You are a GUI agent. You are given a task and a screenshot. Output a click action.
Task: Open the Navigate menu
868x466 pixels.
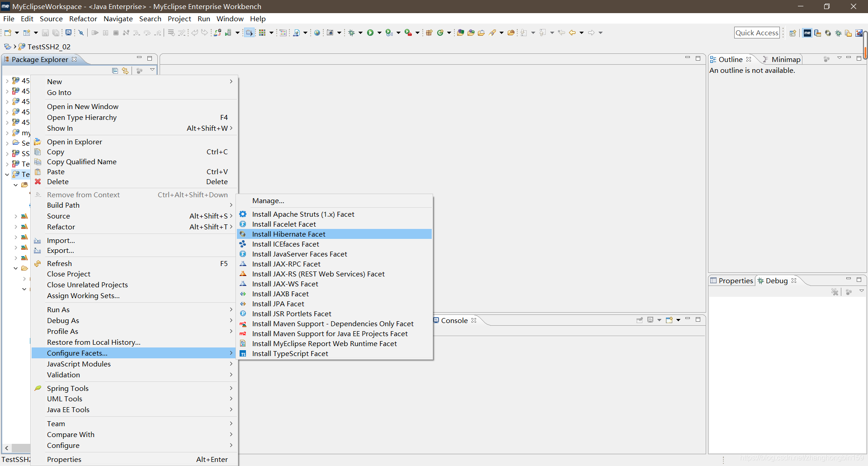[x=118, y=19]
